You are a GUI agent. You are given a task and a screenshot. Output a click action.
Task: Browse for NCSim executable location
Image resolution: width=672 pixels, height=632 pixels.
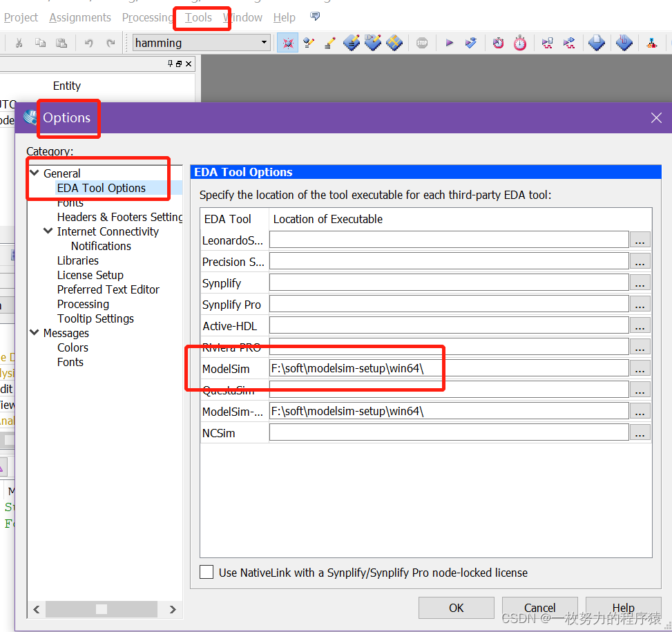640,433
